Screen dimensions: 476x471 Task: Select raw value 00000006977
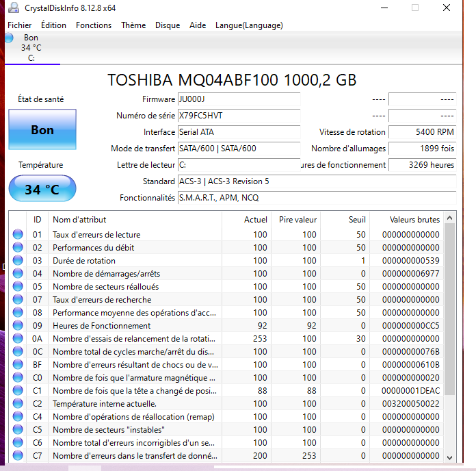coord(411,273)
